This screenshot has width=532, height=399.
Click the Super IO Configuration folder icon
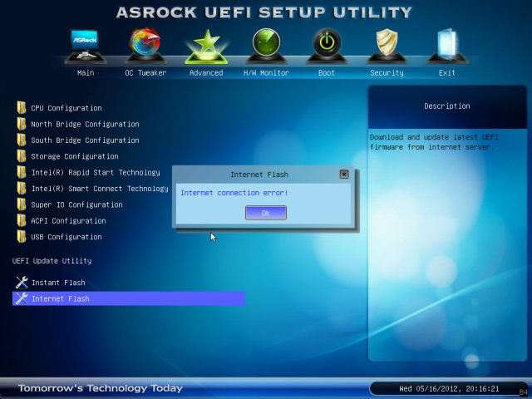tap(22, 204)
